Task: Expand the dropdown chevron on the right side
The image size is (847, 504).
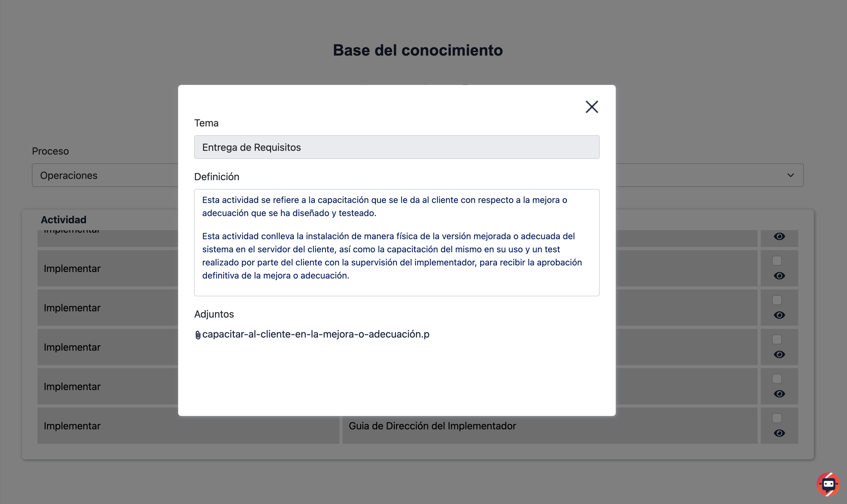Action: click(x=791, y=175)
